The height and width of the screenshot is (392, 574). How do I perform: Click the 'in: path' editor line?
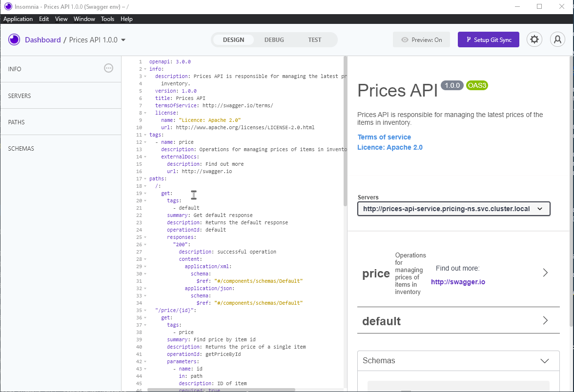(x=190, y=376)
